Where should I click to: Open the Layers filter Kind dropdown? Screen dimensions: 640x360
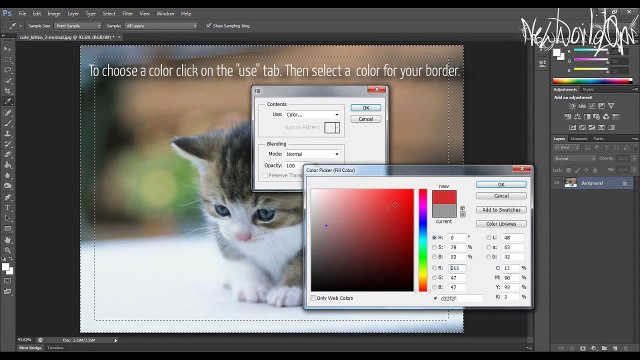[x=567, y=148]
